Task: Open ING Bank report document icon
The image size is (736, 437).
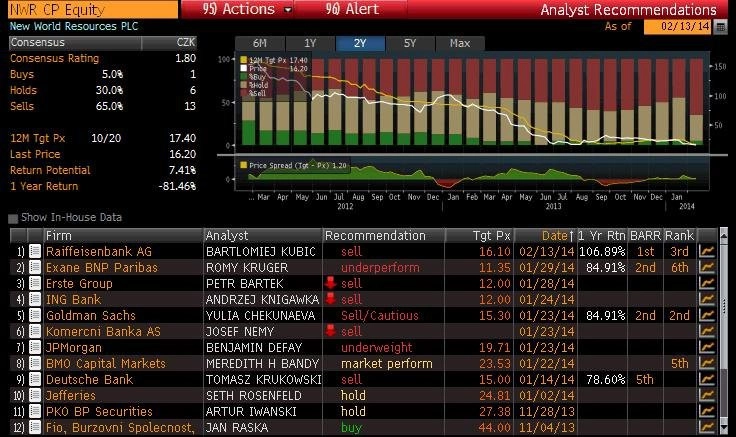Action: [x=35, y=299]
